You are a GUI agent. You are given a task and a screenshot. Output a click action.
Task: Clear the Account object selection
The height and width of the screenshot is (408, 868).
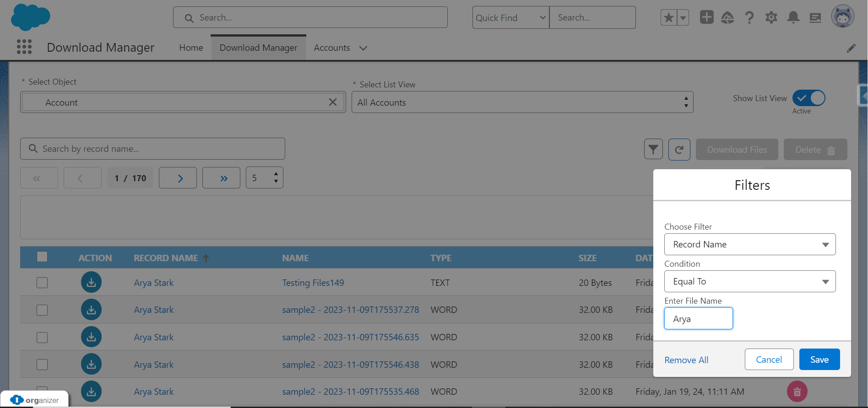coord(333,102)
